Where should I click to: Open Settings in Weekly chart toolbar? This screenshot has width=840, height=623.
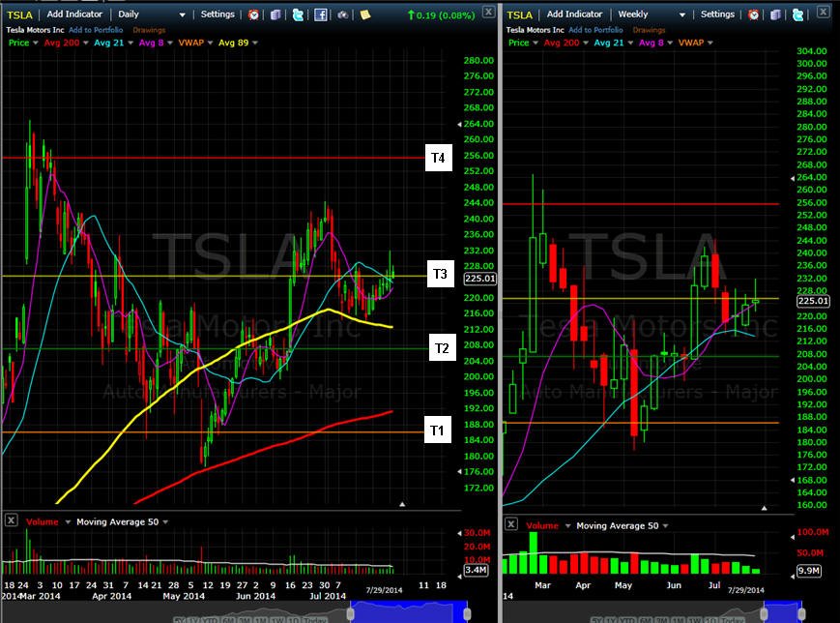click(717, 15)
